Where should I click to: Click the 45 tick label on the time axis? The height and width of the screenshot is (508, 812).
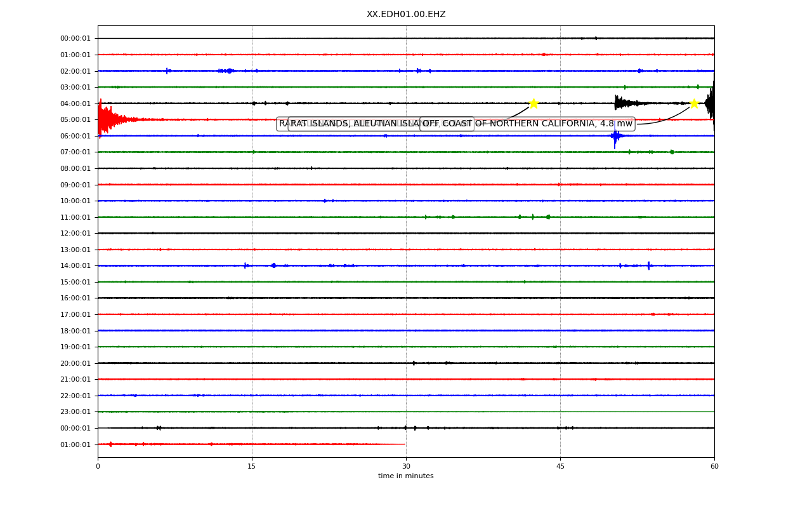560,467
